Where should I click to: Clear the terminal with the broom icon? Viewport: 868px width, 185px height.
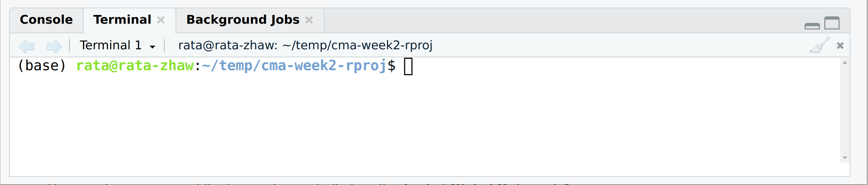tap(819, 46)
